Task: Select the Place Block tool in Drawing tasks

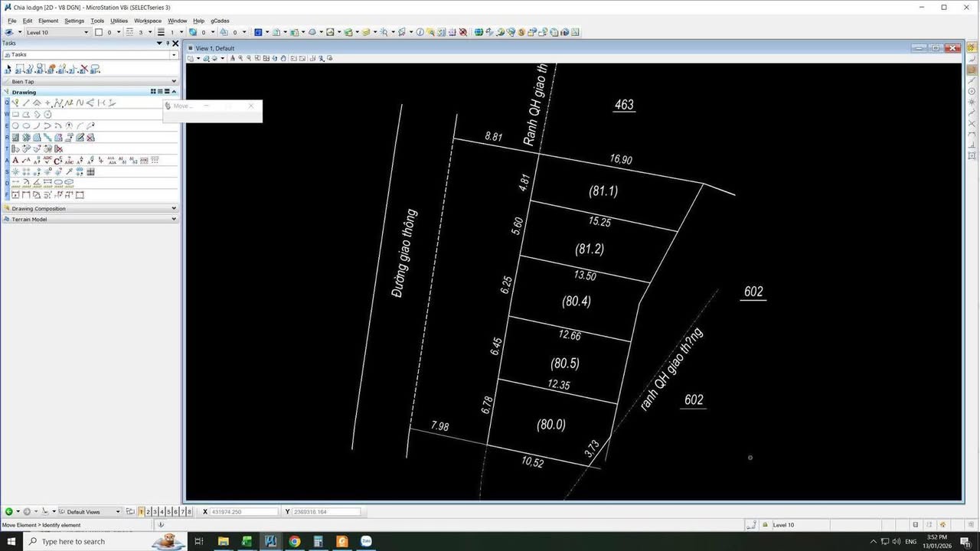Action: [16, 114]
